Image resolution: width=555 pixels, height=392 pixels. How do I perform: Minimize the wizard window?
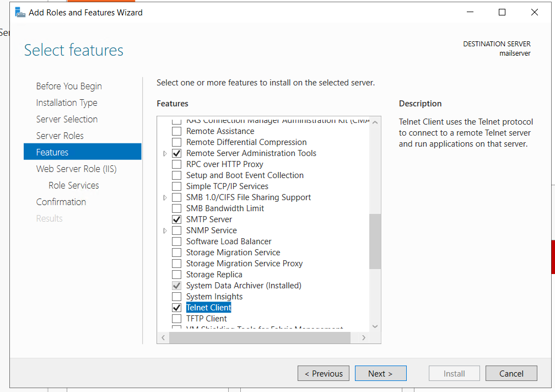click(x=470, y=12)
